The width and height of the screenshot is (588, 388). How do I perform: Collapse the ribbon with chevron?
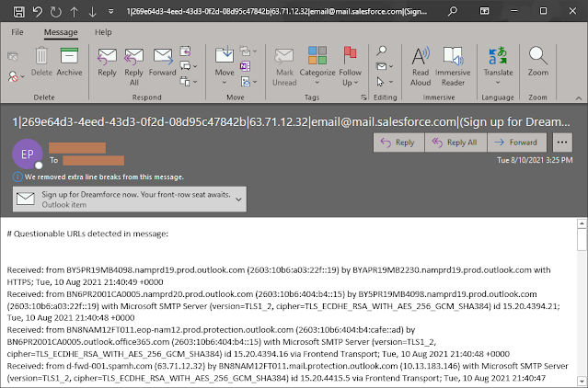click(579, 98)
